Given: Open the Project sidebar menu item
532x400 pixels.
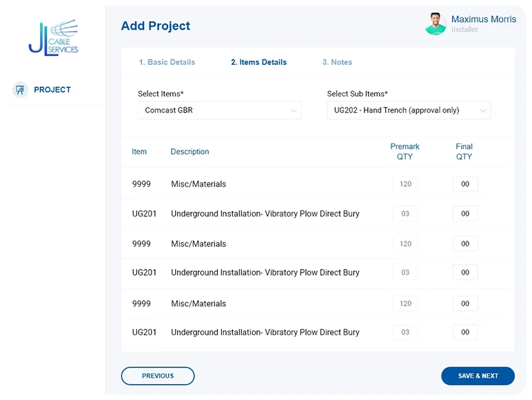Looking at the screenshot, I should (x=52, y=90).
